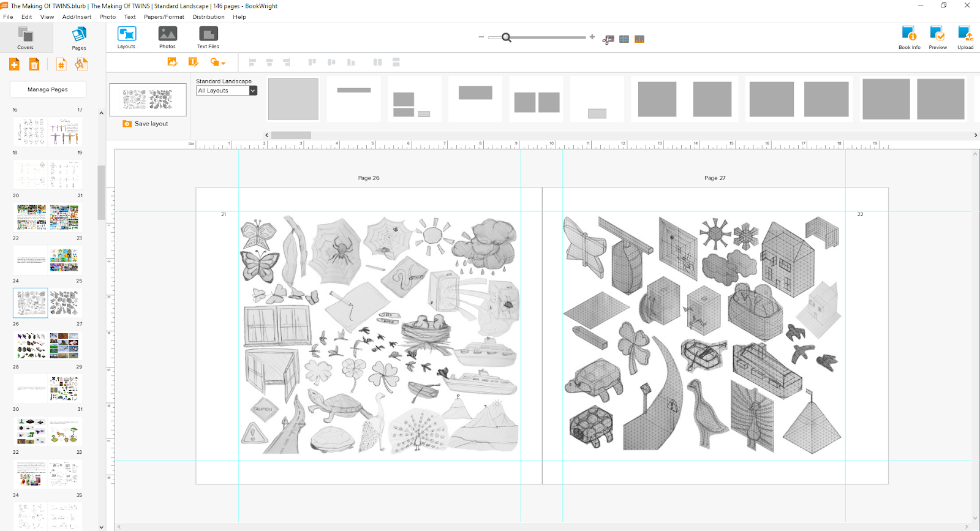The width and height of the screenshot is (980, 531).
Task: Open the Pages view
Action: [79, 37]
